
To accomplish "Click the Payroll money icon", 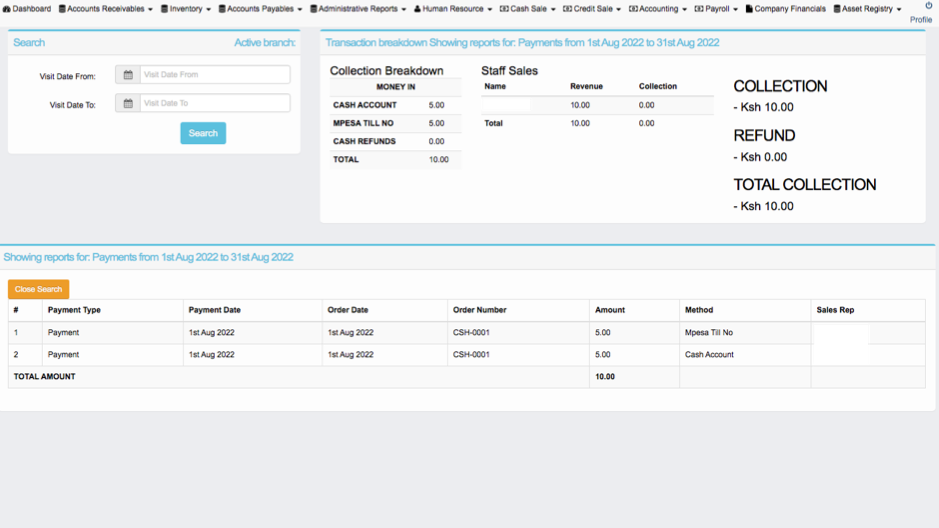I will pyautogui.click(x=699, y=9).
